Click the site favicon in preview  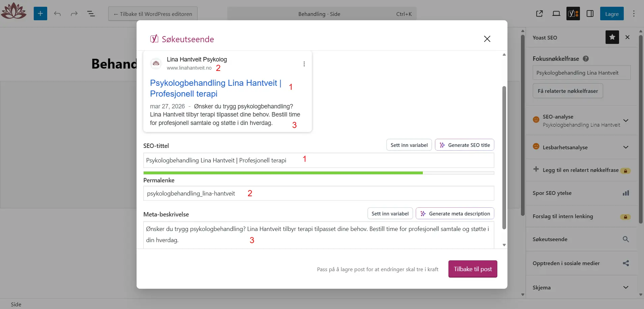156,63
